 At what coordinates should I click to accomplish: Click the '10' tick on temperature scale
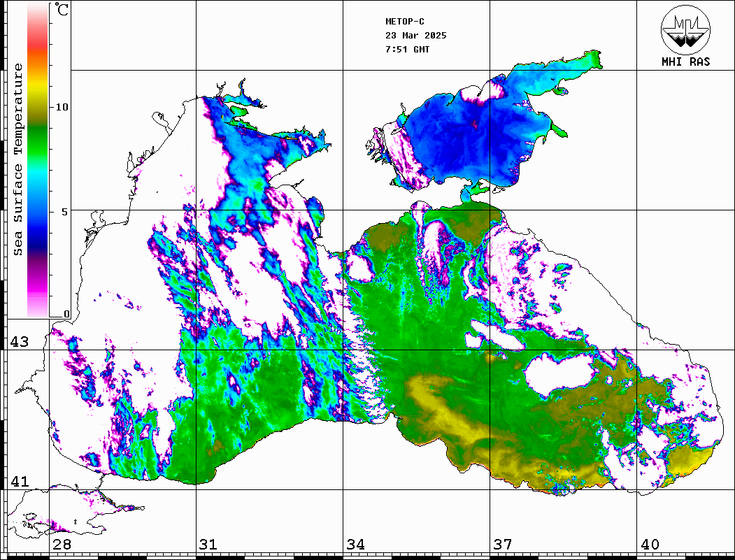pos(62,107)
